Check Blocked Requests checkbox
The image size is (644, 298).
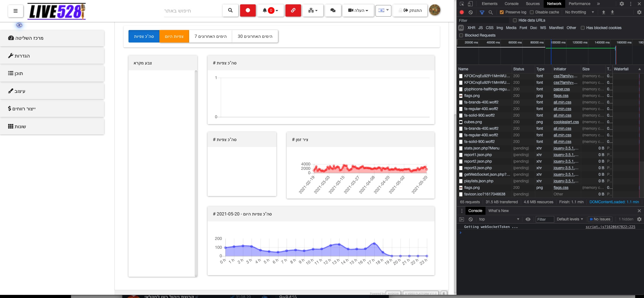(461, 35)
